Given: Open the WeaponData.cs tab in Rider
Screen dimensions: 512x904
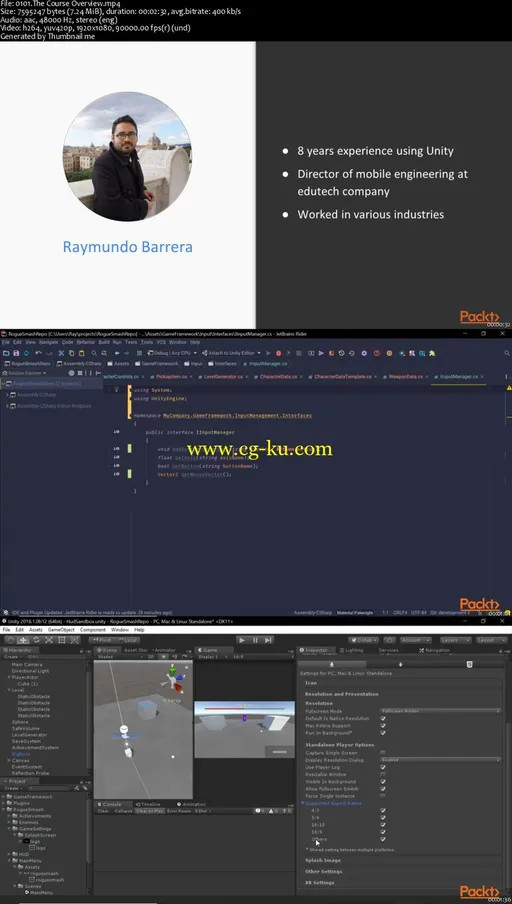Looking at the screenshot, I should pos(406,376).
